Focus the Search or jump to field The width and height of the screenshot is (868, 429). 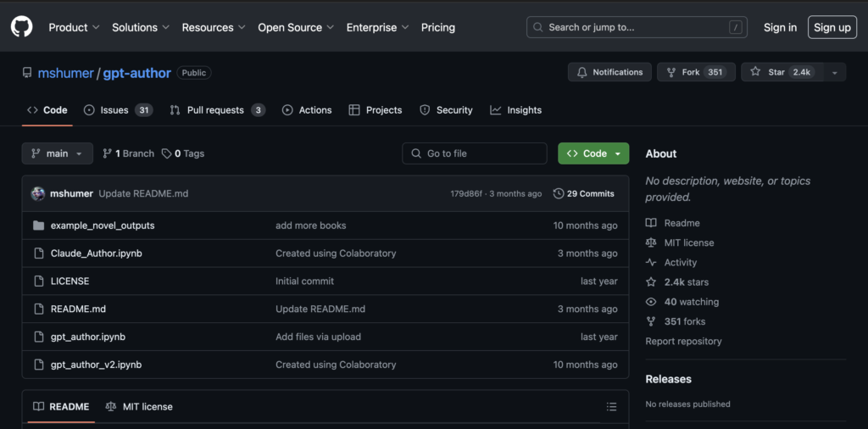[x=637, y=27]
